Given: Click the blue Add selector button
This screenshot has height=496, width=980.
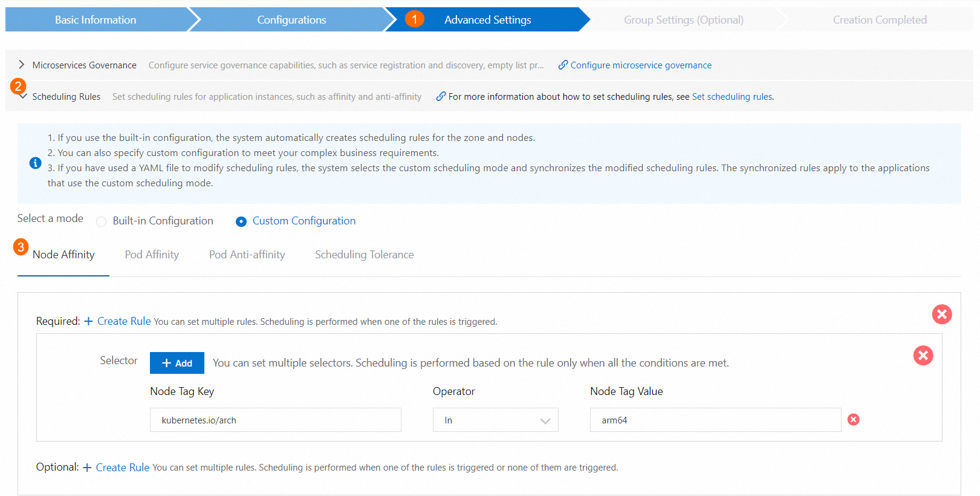Looking at the screenshot, I should (177, 363).
